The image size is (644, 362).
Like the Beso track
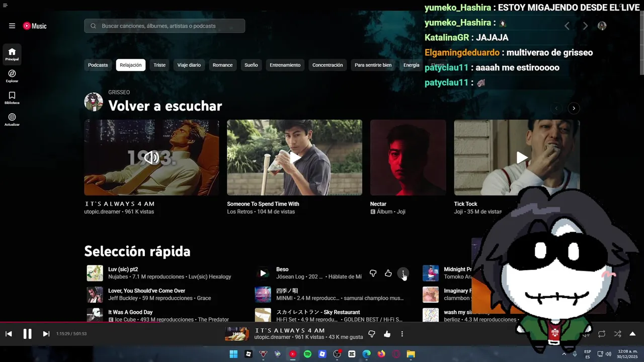point(388,274)
